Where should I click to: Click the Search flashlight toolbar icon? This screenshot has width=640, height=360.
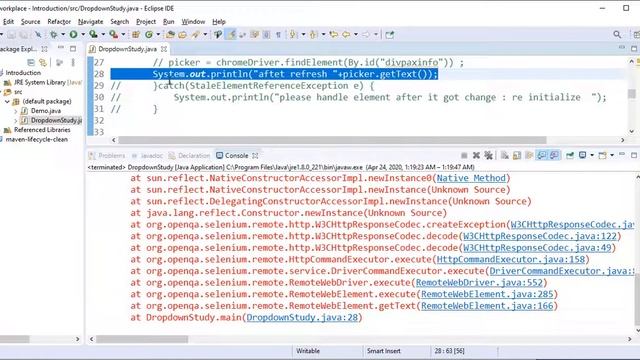click(x=196, y=35)
